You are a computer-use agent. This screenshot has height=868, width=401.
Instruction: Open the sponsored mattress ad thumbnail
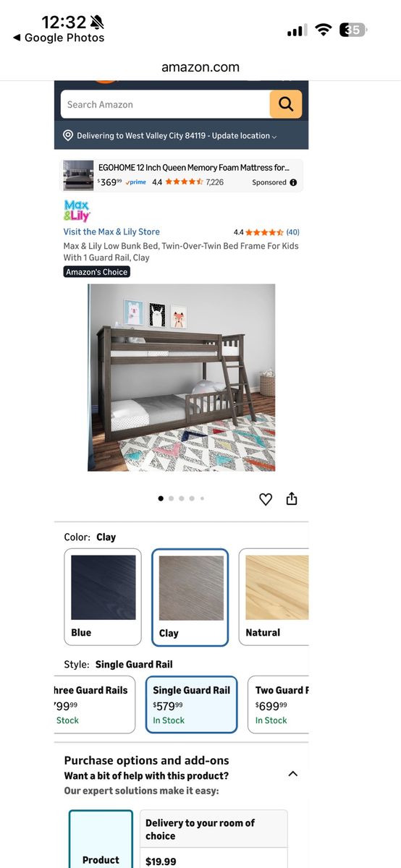78,175
